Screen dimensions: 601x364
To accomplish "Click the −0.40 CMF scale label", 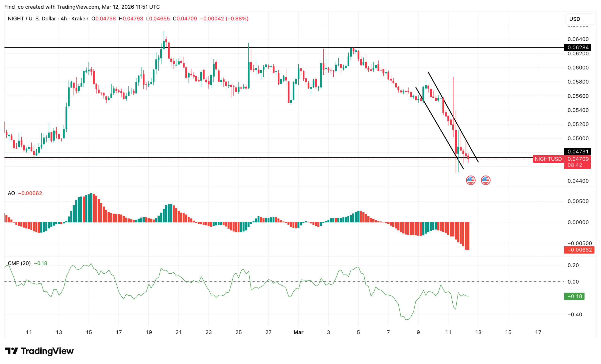I will click(575, 314).
